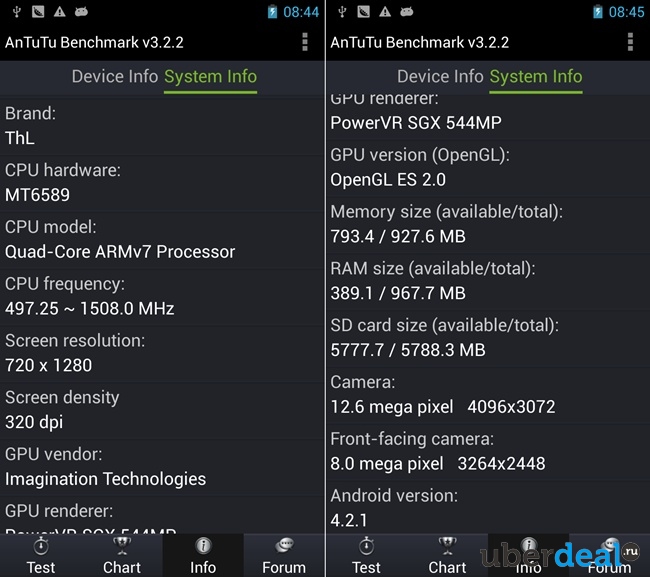Select the CPU hardware MT6589 row

click(x=162, y=183)
